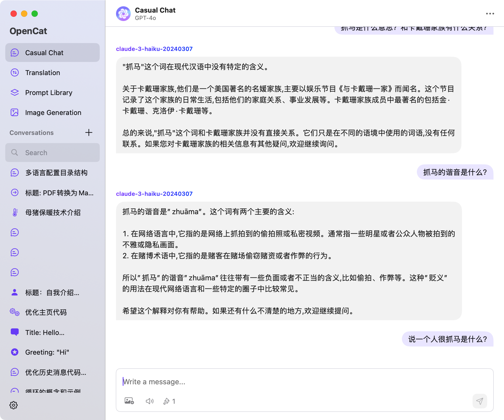Click the reply starting "抓马"这个词在现代汉语

(x=289, y=105)
